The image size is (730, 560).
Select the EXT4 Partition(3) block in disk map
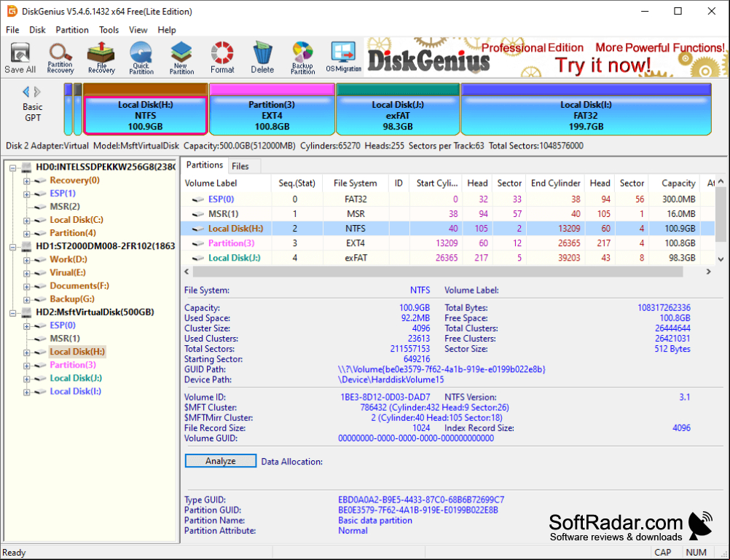[x=272, y=110]
